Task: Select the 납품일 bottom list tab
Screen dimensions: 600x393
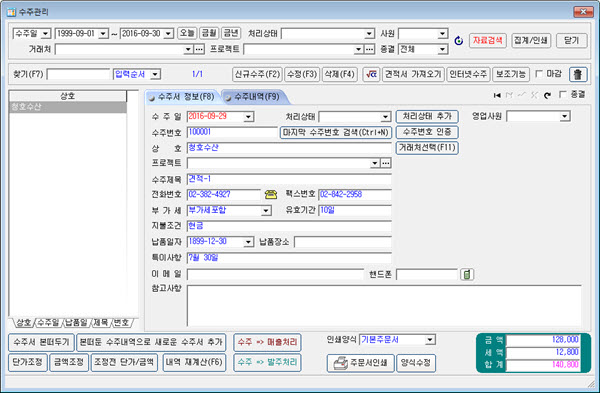Action: (76, 323)
